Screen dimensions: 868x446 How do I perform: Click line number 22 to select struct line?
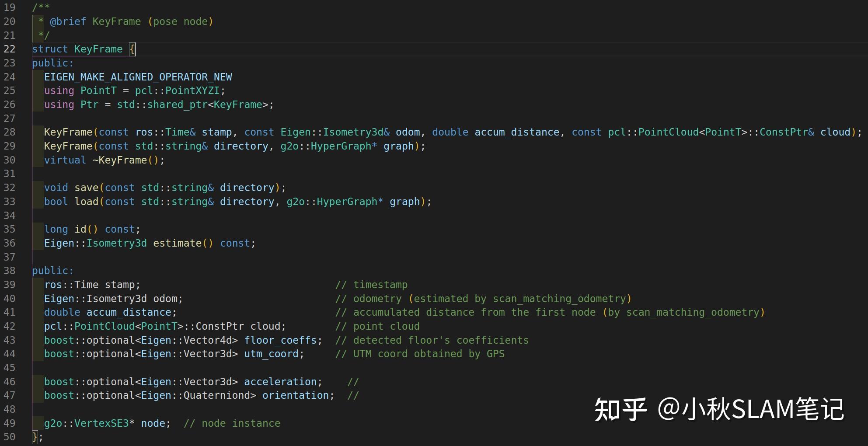pos(9,49)
